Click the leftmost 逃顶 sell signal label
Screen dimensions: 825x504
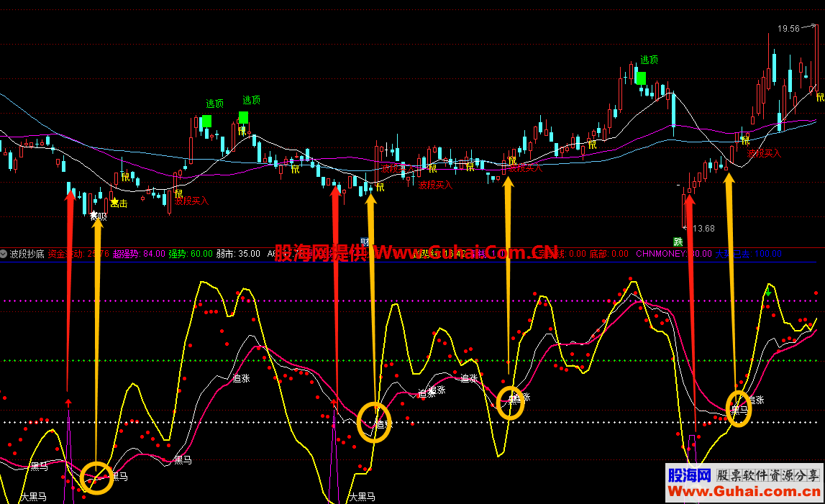tap(214, 104)
